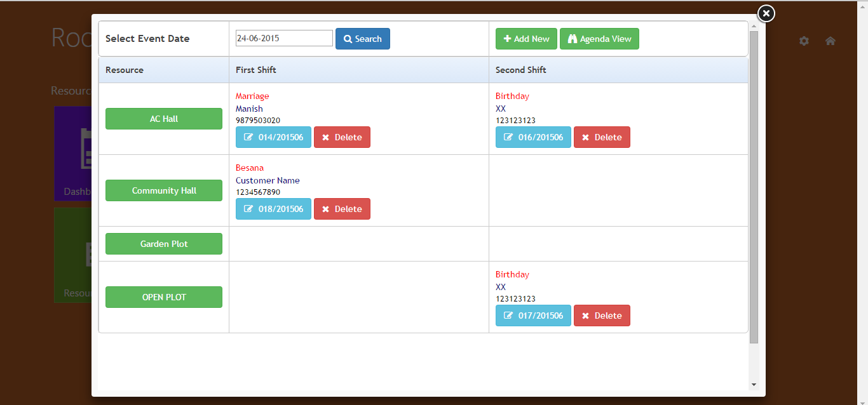This screenshot has height=405, width=868.
Task: Delete the Marriage booking for Manish
Action: coord(342,137)
